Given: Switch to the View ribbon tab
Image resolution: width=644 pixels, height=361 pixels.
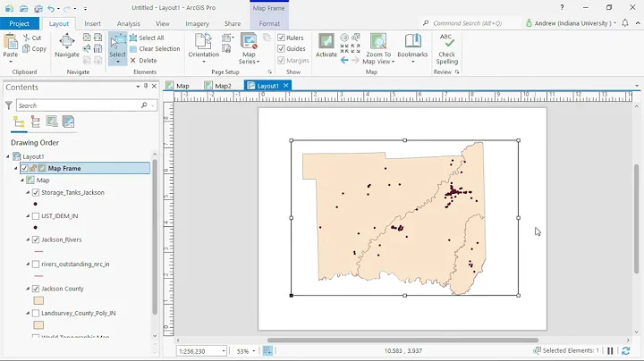Looking at the screenshot, I should [x=162, y=23].
